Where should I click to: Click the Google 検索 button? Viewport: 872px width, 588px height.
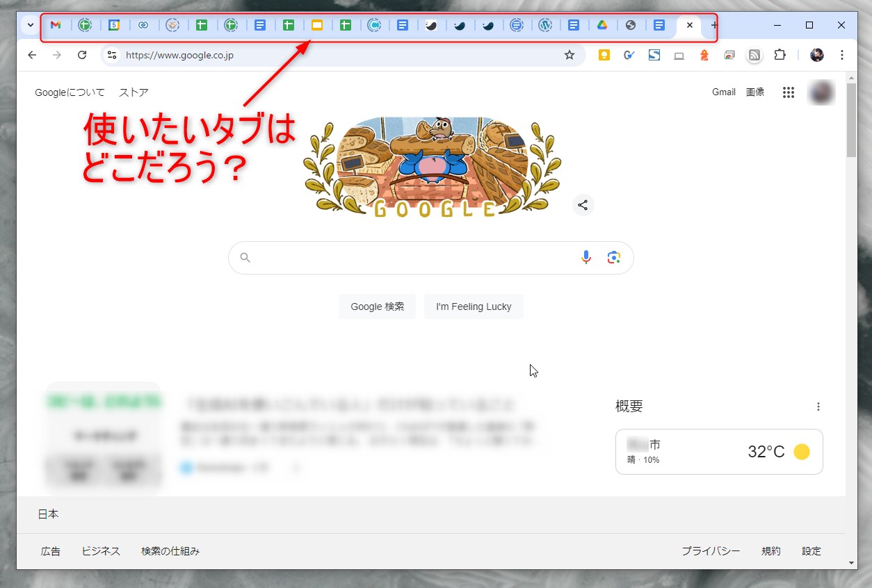pyautogui.click(x=377, y=307)
